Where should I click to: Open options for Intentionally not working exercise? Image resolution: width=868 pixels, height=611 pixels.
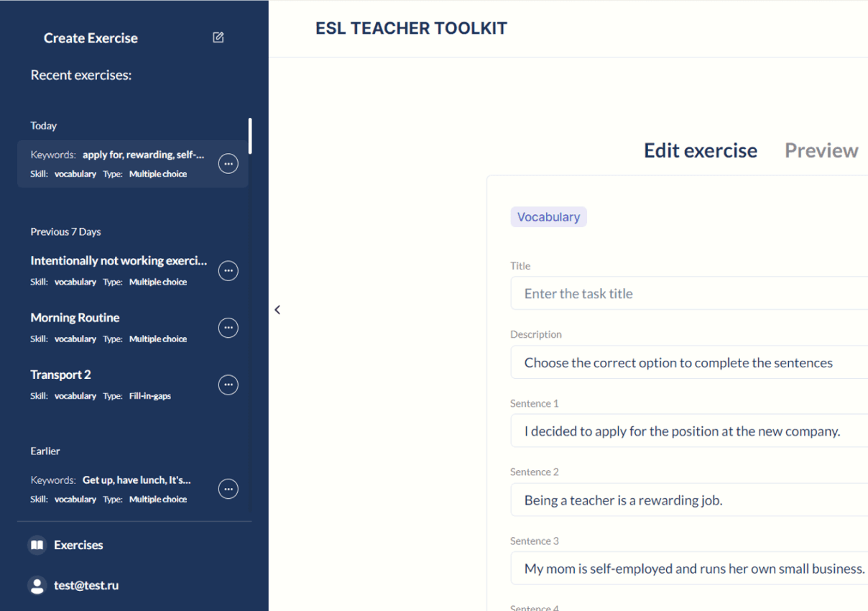[x=228, y=271]
